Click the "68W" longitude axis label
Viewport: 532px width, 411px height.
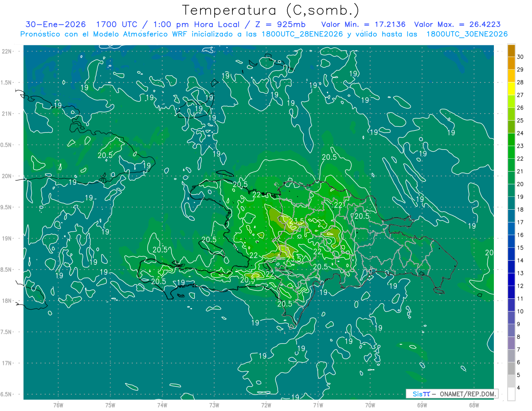coord(474,405)
